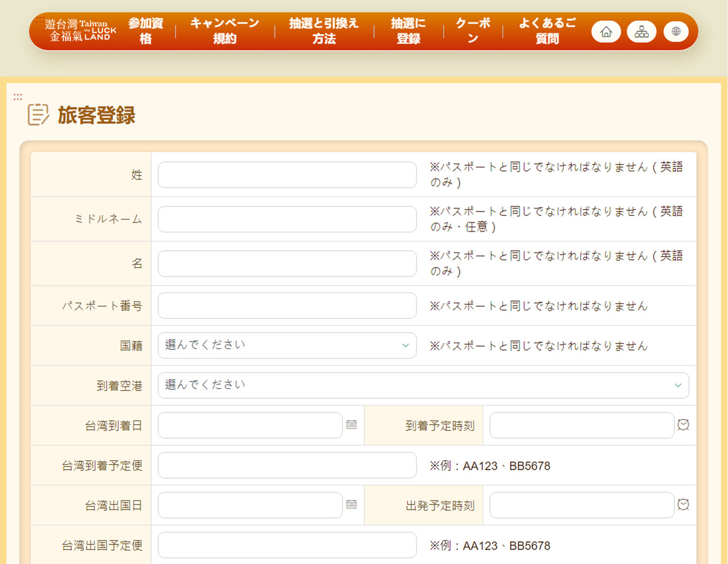
Task: Open the sitemap icon button
Action: point(641,32)
